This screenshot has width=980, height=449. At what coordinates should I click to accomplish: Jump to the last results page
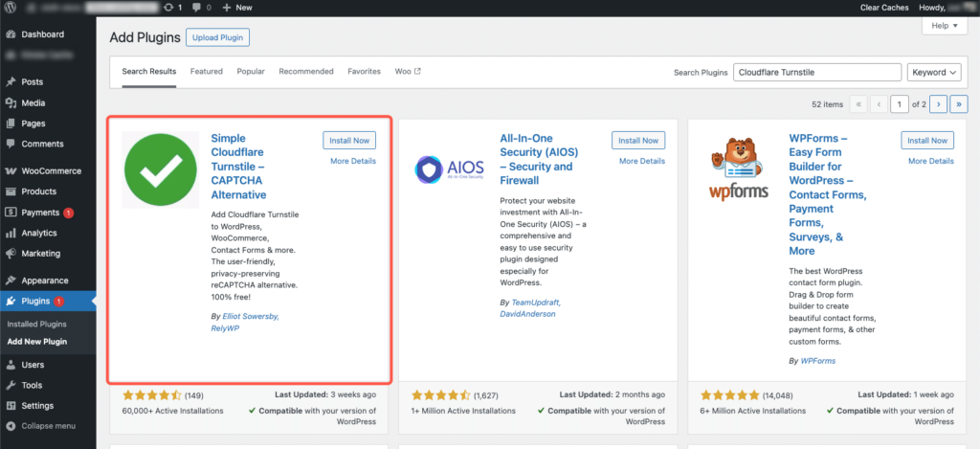click(x=958, y=103)
